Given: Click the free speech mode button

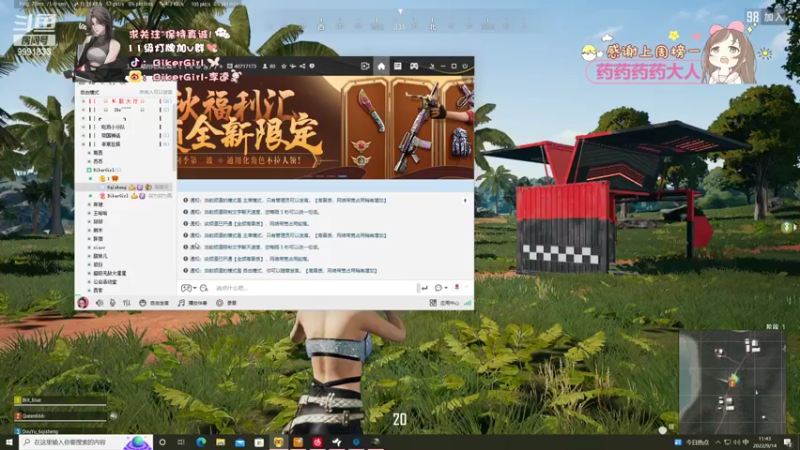Looking at the screenshot, I should coord(154,303).
